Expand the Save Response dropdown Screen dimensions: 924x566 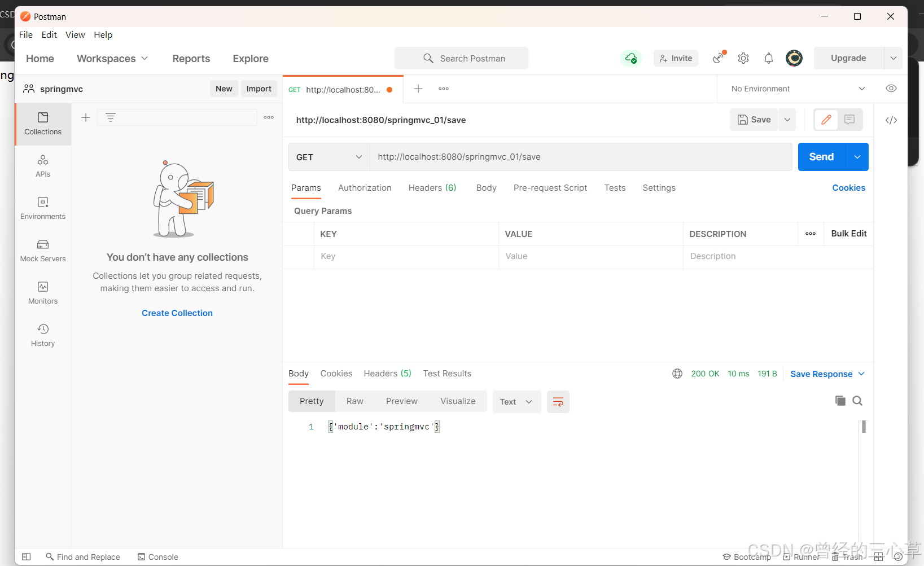[827, 374]
